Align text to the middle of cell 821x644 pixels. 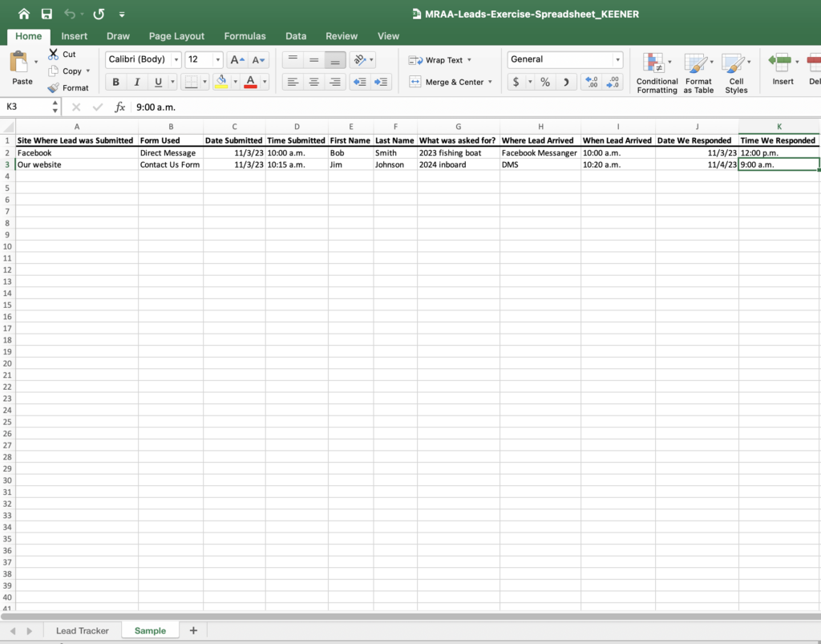pos(313,60)
